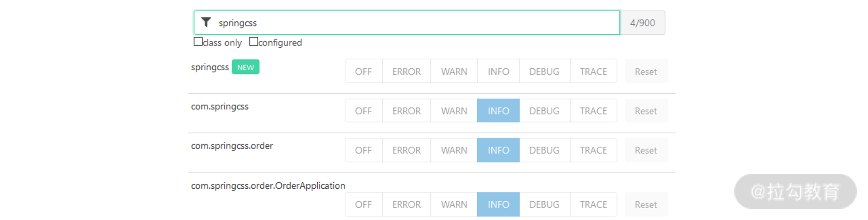The width and height of the screenshot is (868, 220).
Task: Set springcss logger to DEBUG
Action: pyautogui.click(x=544, y=71)
